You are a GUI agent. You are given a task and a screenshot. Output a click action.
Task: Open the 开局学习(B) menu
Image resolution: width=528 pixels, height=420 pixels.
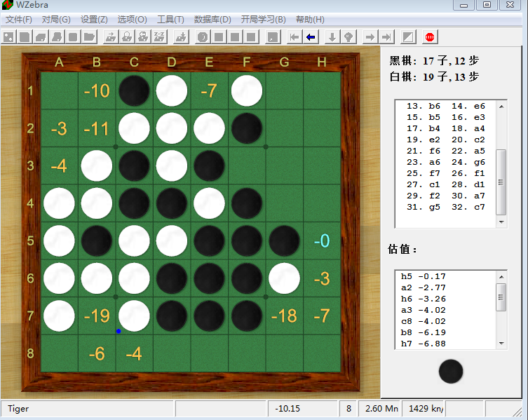263,20
